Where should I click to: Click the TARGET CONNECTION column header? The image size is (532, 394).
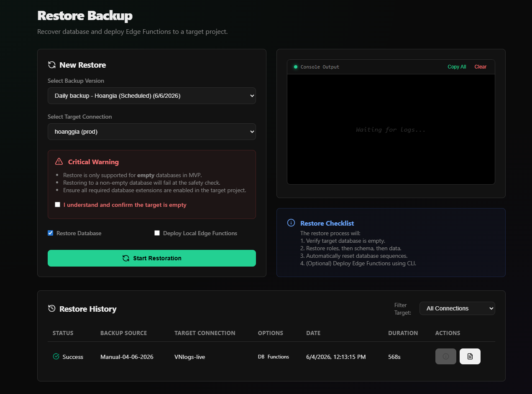pos(205,333)
